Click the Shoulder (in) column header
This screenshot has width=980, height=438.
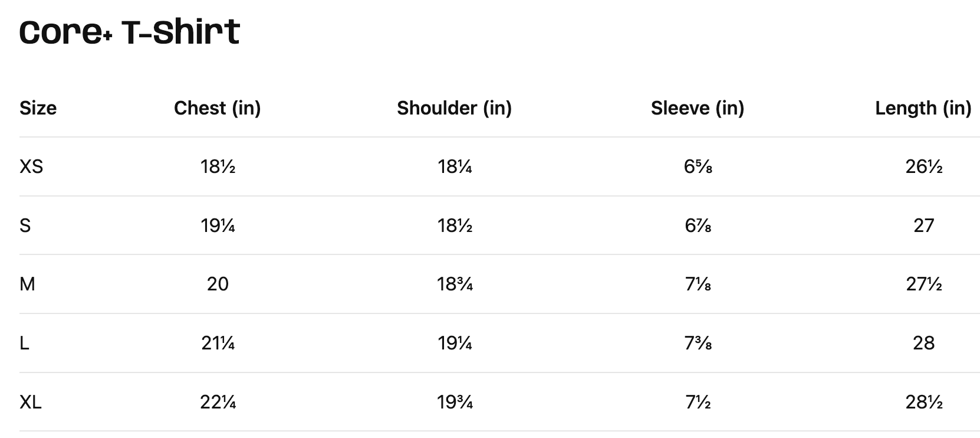(454, 108)
